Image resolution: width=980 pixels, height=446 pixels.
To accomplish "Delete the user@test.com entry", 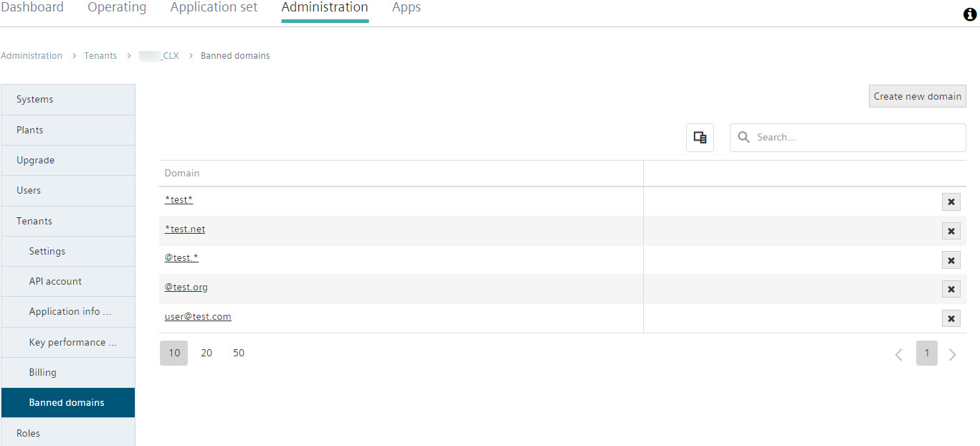I will (951, 318).
